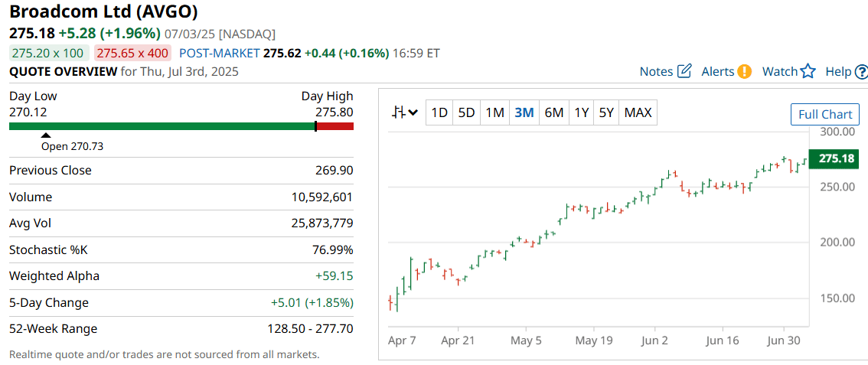The image size is (868, 365).
Task: Click the POST-MARKET label
Action: pyautogui.click(x=220, y=53)
